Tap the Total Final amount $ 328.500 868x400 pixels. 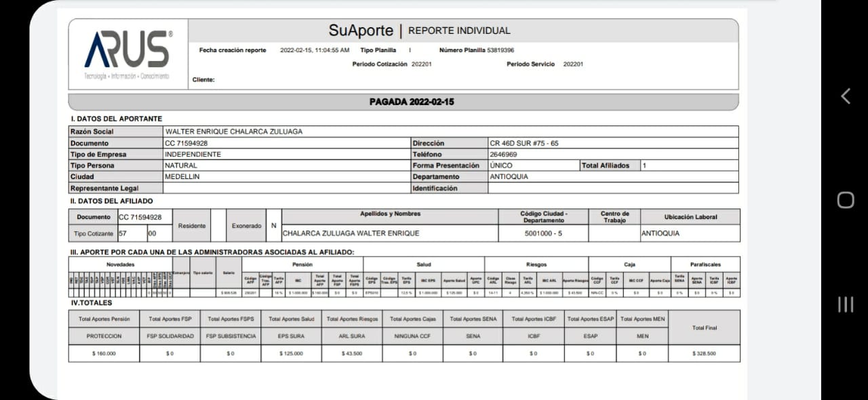[704, 353]
